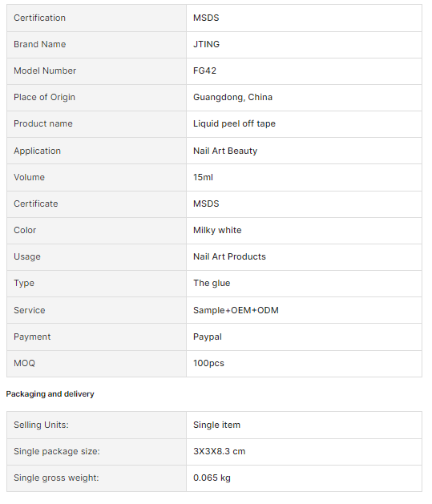Image resolution: width=432 pixels, height=504 pixels.
Task: Click the MSDS value beside Certification
Action: pyautogui.click(x=206, y=18)
